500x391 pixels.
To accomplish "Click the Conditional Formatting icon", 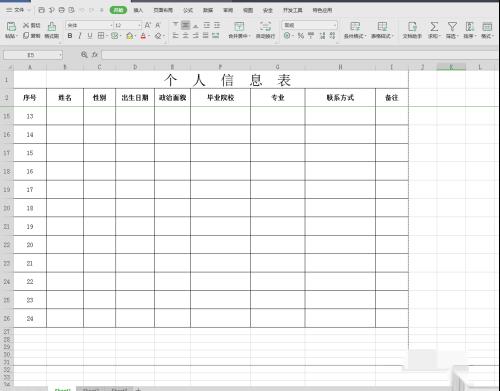I will click(355, 26).
